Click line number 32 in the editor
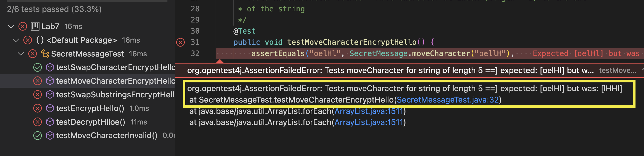 195,53
